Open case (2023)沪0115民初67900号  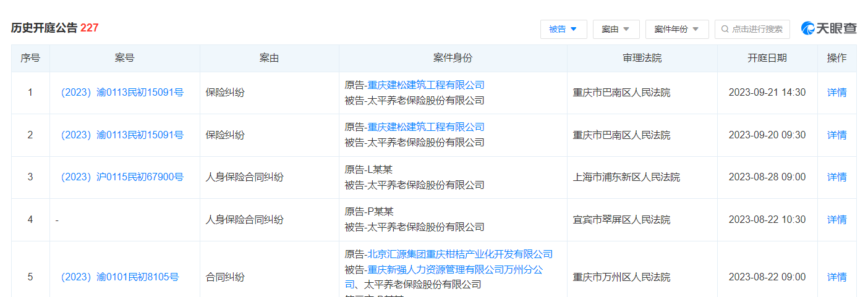[x=122, y=177]
